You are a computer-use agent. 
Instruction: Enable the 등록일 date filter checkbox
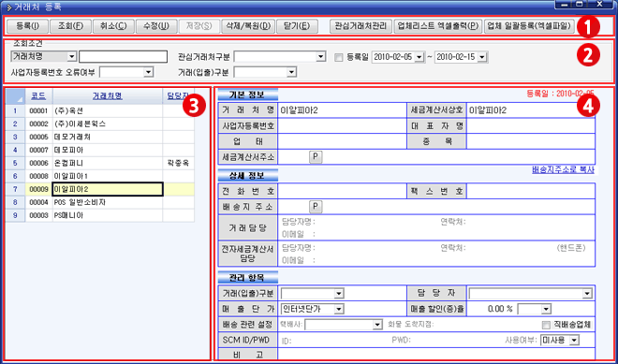pos(338,57)
